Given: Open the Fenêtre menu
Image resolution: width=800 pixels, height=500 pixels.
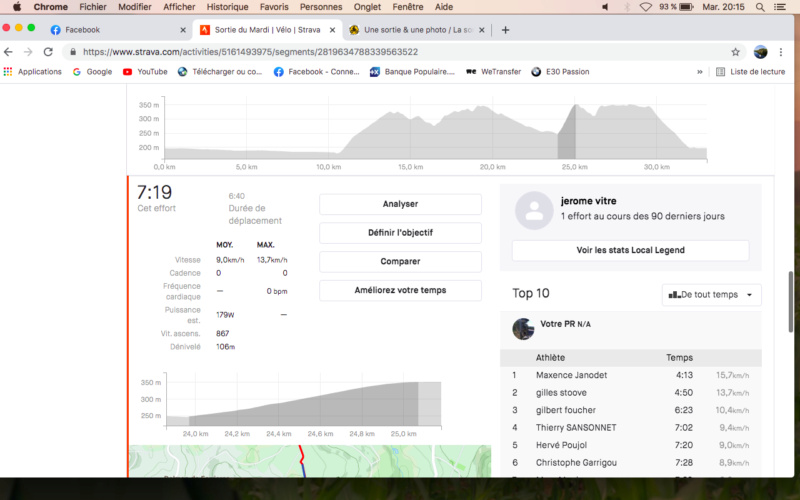Looking at the screenshot, I should point(408,7).
